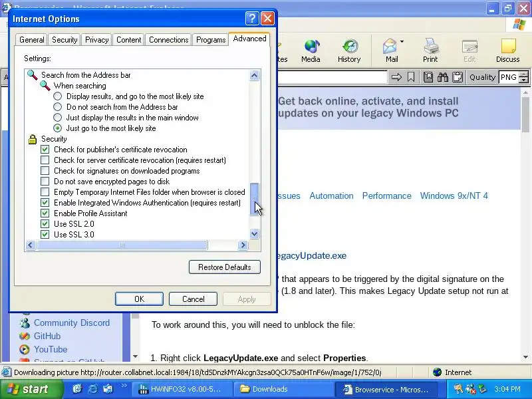The image size is (532, 399).
Task: Click the bookmarks book icon in Browservice bar
Action: [x=428, y=77]
